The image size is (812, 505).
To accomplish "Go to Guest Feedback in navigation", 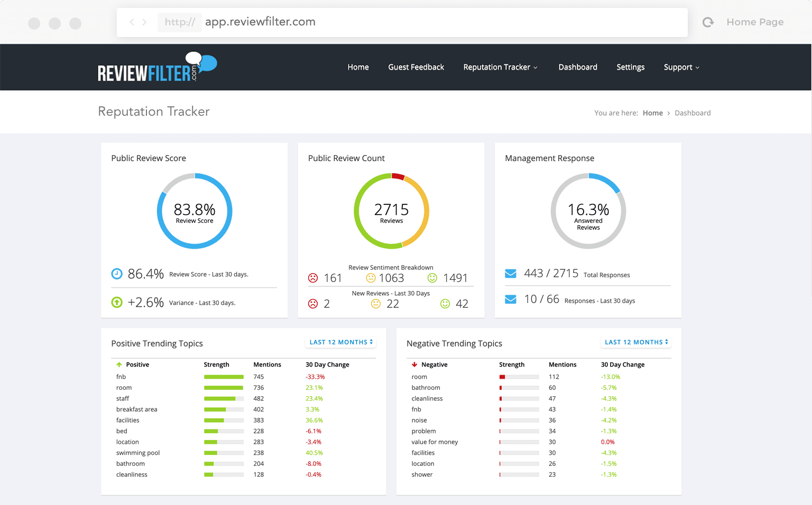I will (x=416, y=67).
